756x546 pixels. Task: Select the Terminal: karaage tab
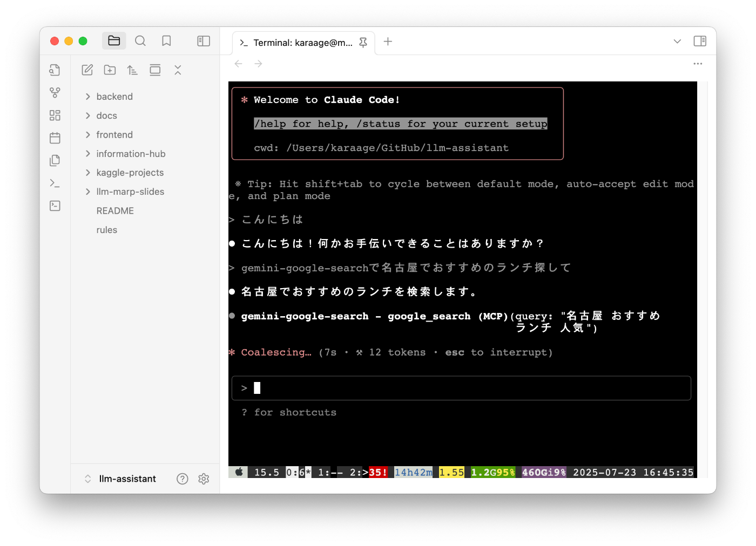pyautogui.click(x=303, y=43)
